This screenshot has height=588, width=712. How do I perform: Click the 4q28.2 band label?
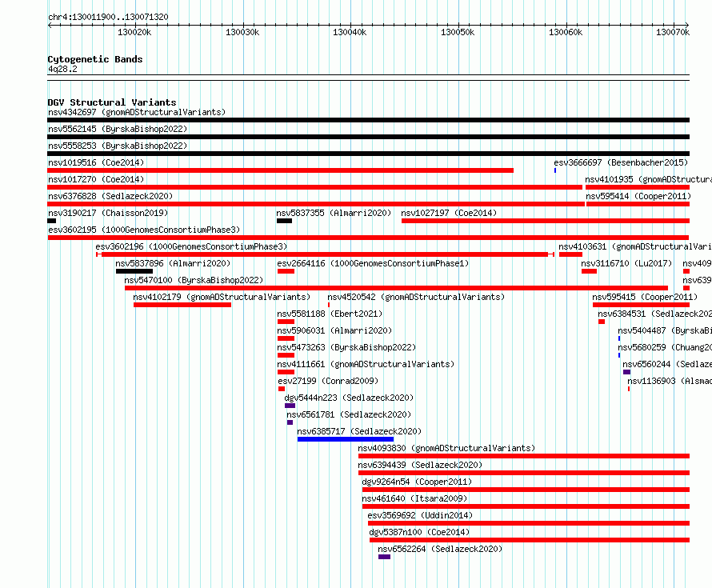62,69
